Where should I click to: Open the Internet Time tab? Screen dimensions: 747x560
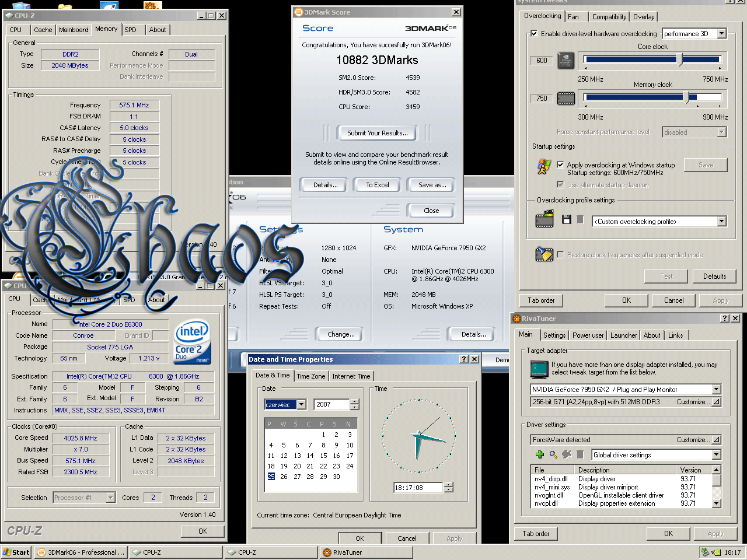point(351,376)
